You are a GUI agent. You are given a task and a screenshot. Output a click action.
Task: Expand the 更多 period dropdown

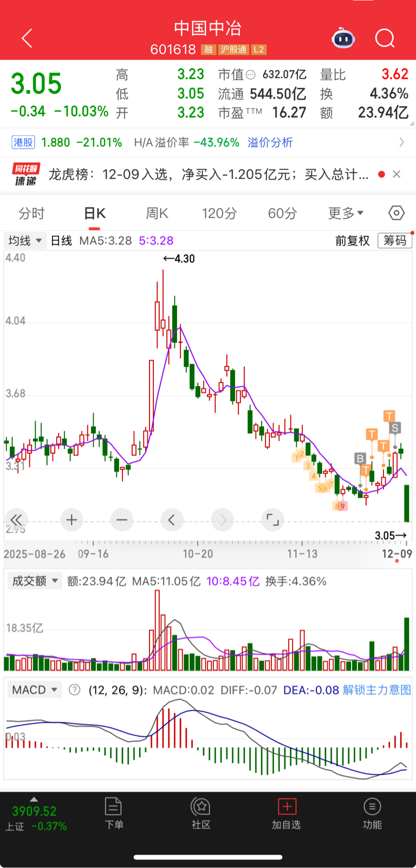click(346, 214)
